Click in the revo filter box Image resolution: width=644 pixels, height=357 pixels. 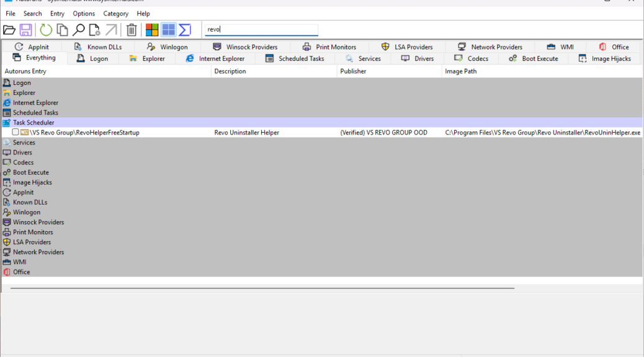coord(261,30)
